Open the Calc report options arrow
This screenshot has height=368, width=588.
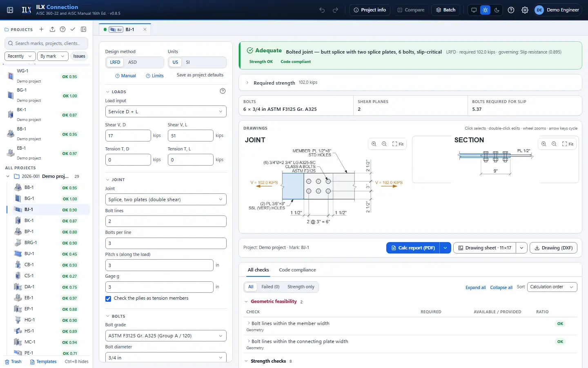tap(445, 248)
